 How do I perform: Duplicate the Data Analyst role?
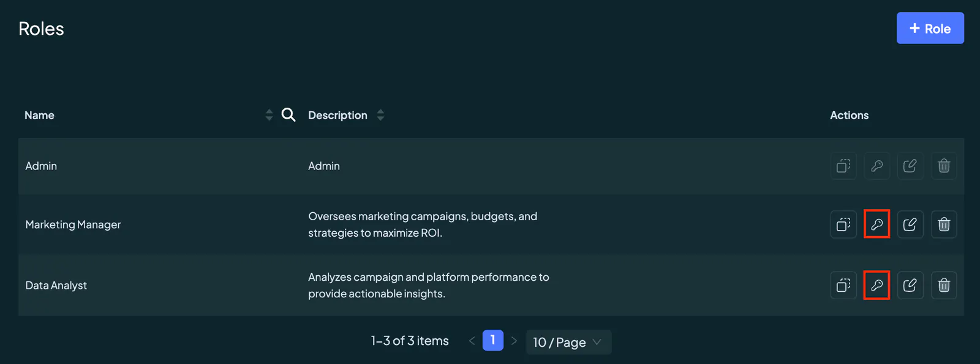(843, 285)
